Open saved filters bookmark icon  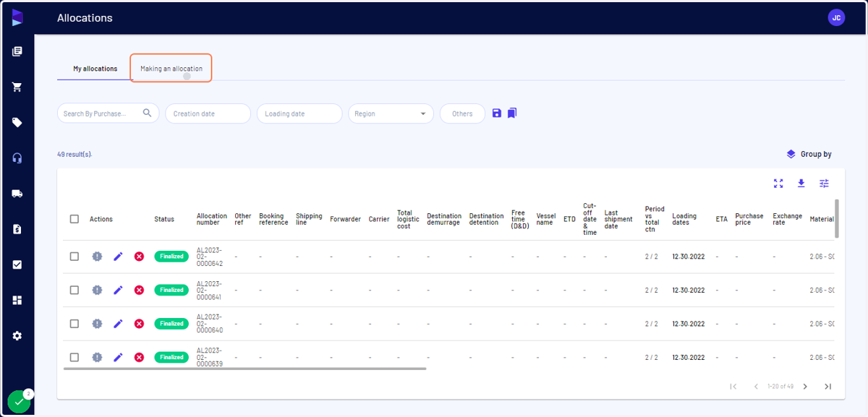512,113
